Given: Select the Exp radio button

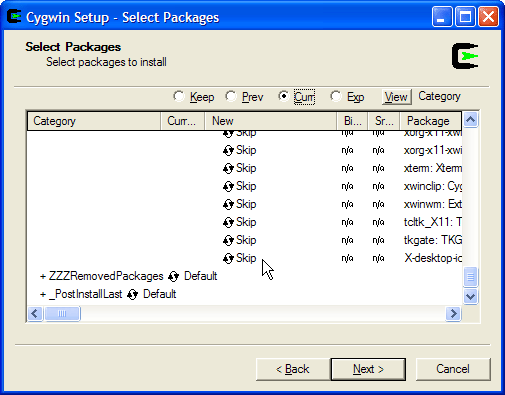Looking at the screenshot, I should (x=335, y=97).
